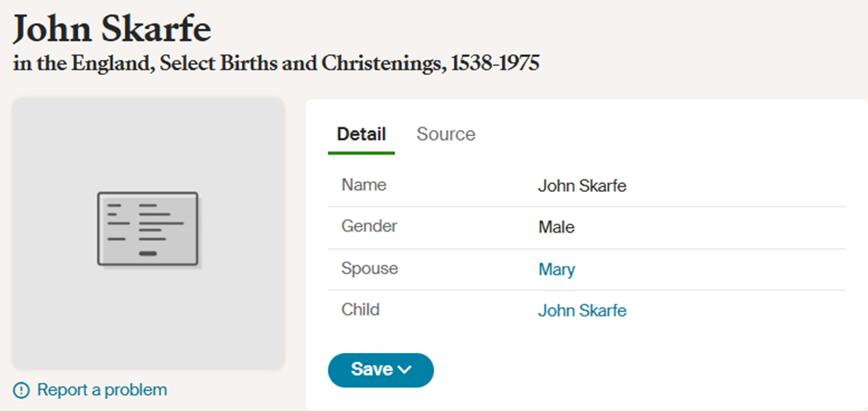
Task: Click the England Select Births collection subtitle
Action: point(276,63)
